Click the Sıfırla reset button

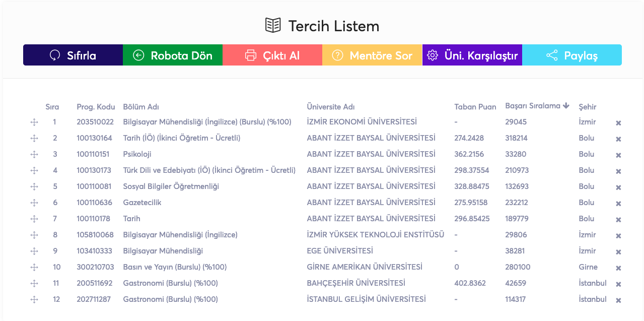coord(73,55)
